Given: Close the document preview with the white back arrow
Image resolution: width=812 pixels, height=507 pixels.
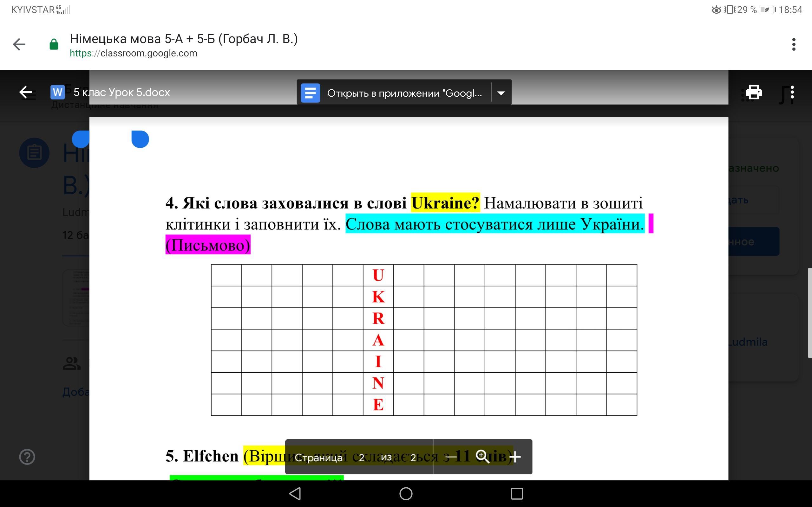Looking at the screenshot, I should (x=25, y=92).
